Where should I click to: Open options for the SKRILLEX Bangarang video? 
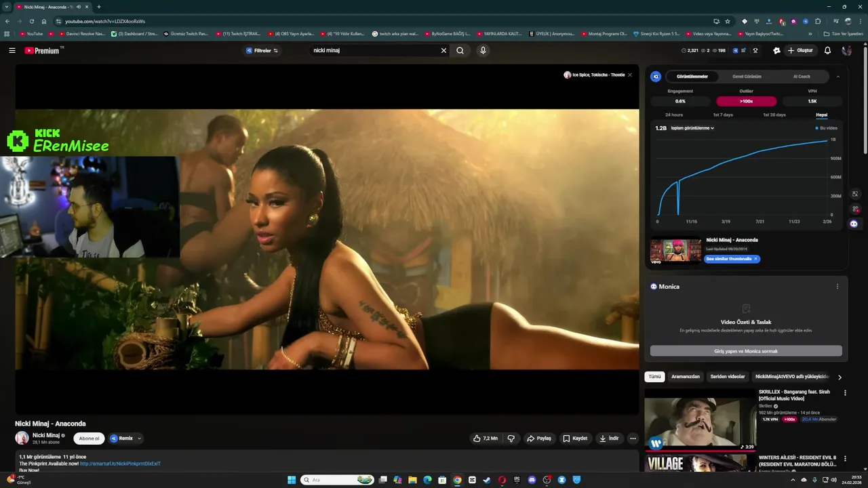pyautogui.click(x=845, y=393)
